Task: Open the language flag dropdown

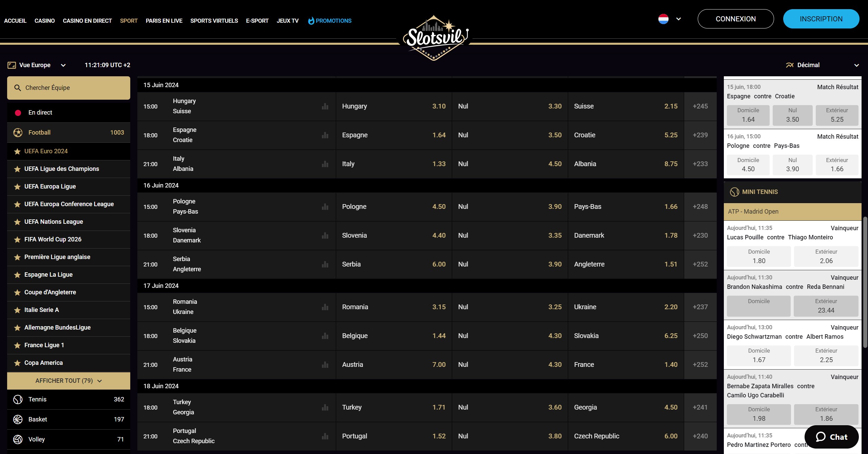Action: [670, 19]
